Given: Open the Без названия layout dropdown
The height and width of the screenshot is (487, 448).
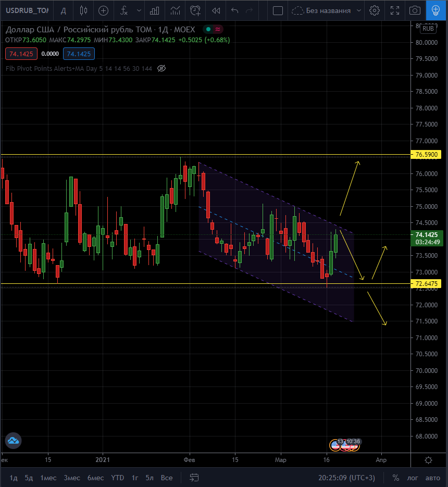Looking at the screenshot, I should point(326,10).
